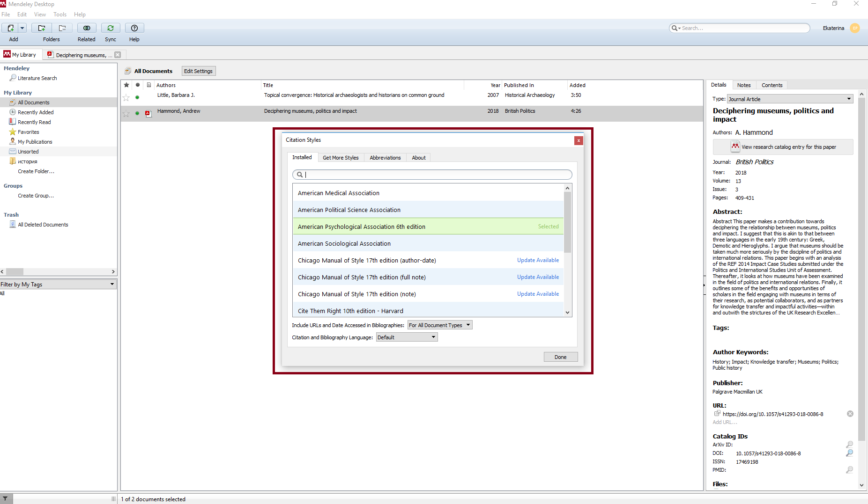Switch to Get More Styles tab
The width and height of the screenshot is (868, 504).
coord(341,158)
